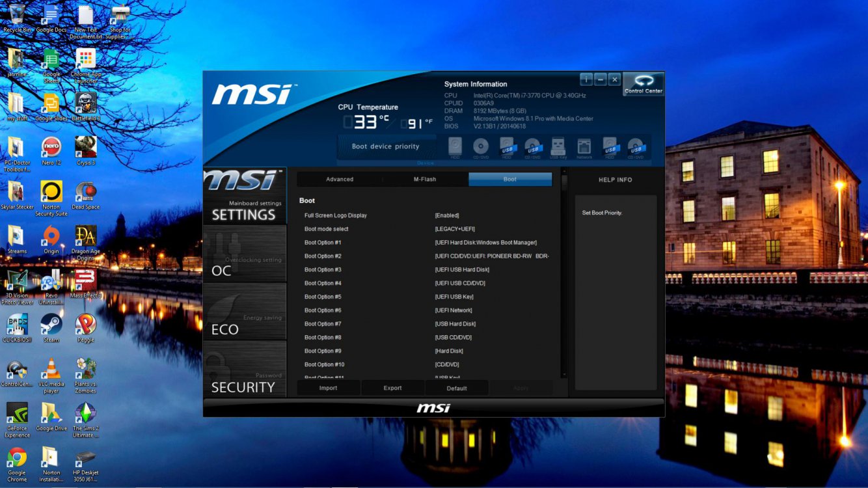Click the Boot Option #10 row label
Viewport: 868px width, 488px height.
coord(324,365)
